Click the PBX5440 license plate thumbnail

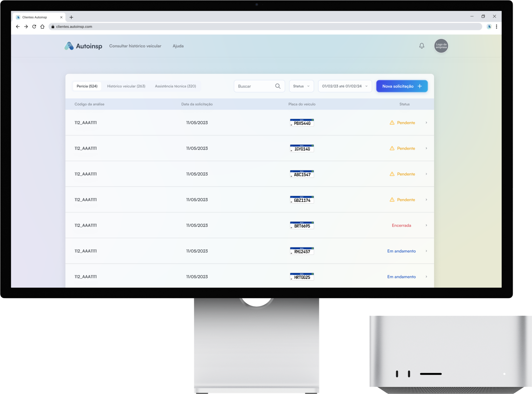point(302,122)
